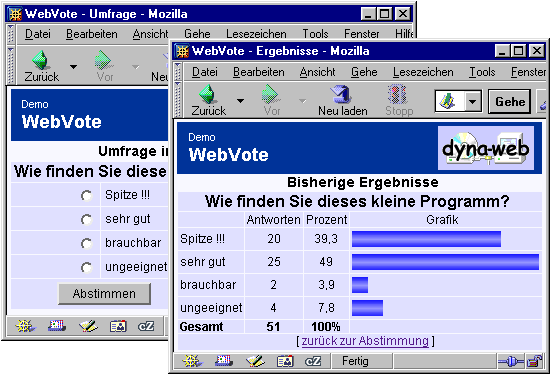The height and width of the screenshot is (374, 550).
Task: Expand the URL bar dropdown arrow
Action: click(x=472, y=102)
